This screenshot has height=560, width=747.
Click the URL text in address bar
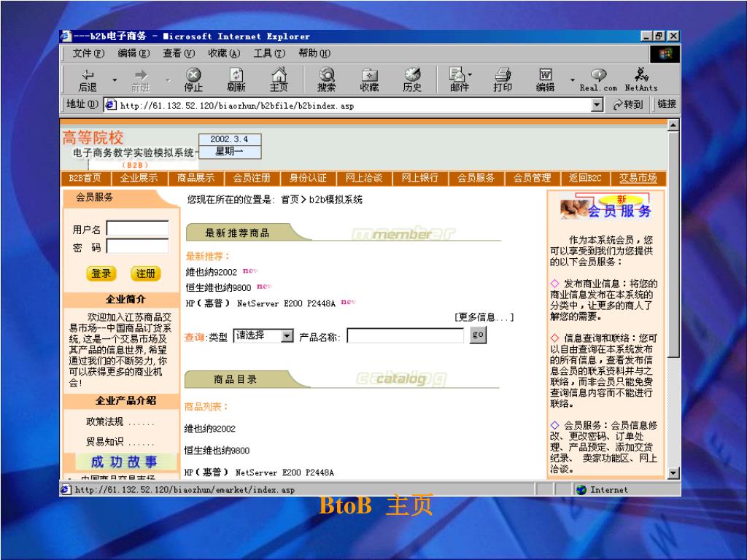coord(237,106)
